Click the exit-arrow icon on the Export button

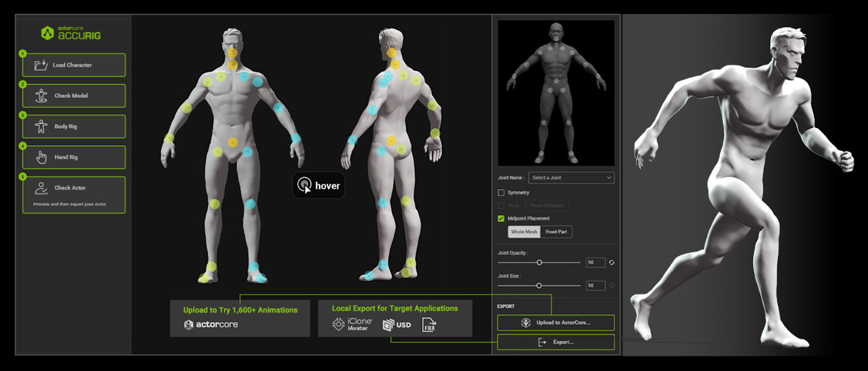542,342
